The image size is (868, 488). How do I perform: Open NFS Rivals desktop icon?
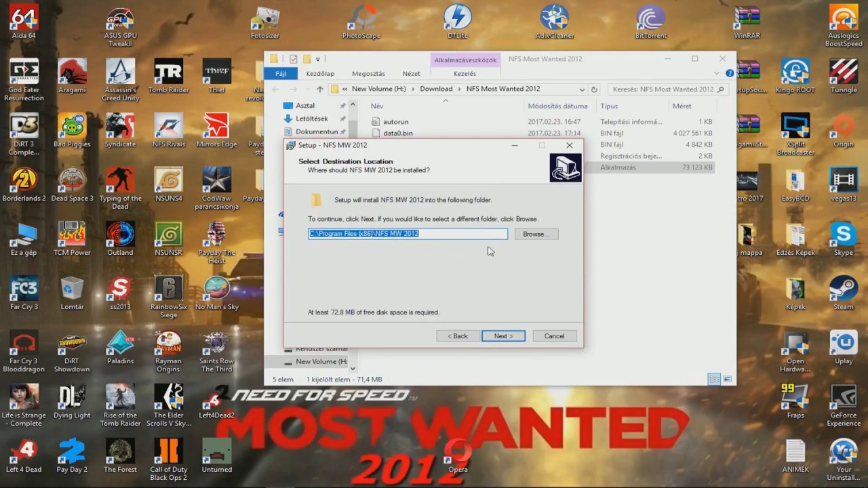click(168, 131)
